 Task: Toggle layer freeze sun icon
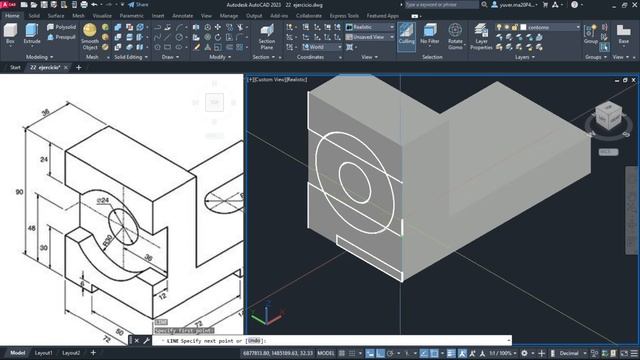(x=507, y=27)
